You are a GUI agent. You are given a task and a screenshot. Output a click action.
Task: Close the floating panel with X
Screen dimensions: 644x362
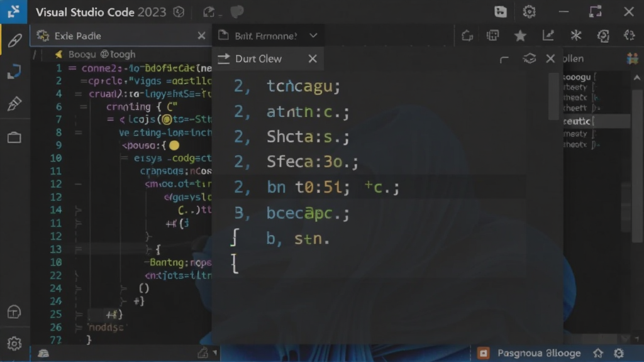pos(550,58)
